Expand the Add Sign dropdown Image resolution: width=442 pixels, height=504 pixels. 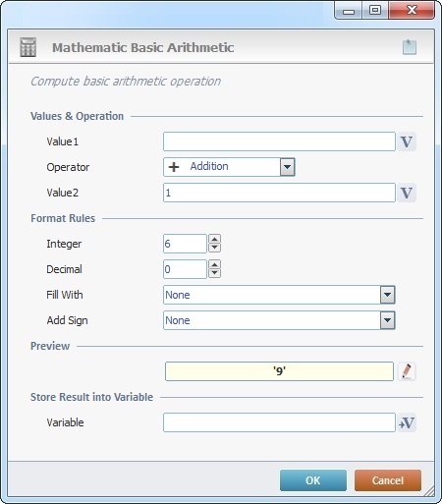pyautogui.click(x=388, y=320)
